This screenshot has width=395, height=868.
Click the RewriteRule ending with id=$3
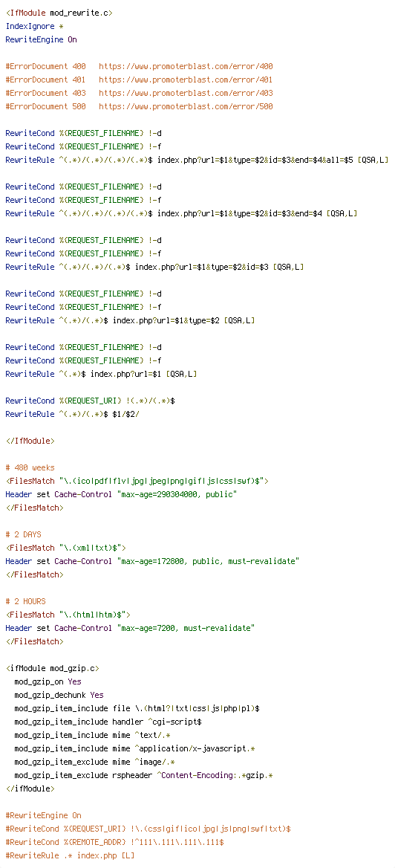click(155, 267)
